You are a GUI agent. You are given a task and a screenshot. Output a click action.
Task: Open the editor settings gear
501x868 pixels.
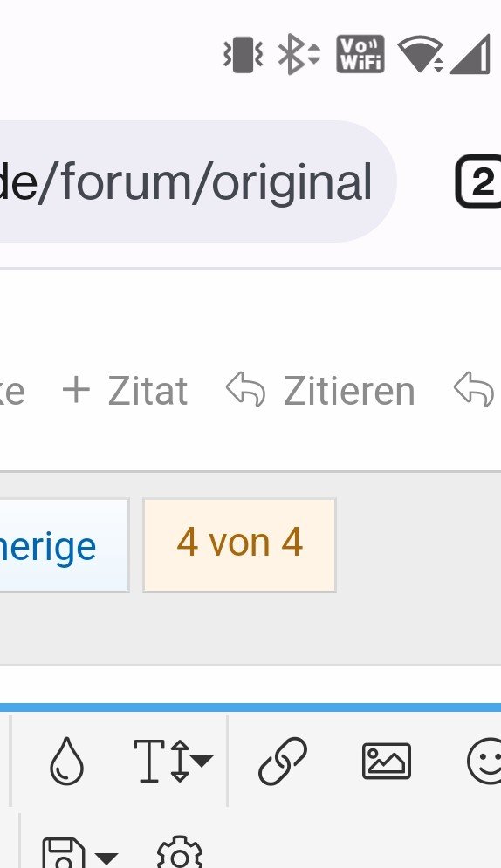click(x=179, y=854)
